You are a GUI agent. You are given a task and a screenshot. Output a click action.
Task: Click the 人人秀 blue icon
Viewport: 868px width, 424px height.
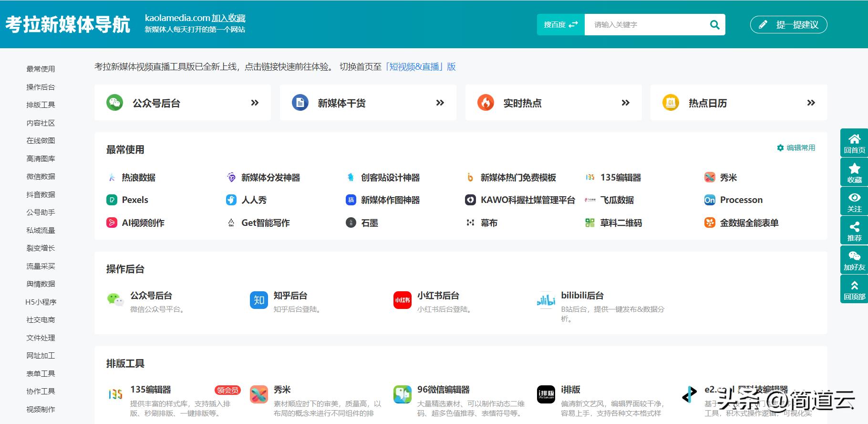pos(231,200)
